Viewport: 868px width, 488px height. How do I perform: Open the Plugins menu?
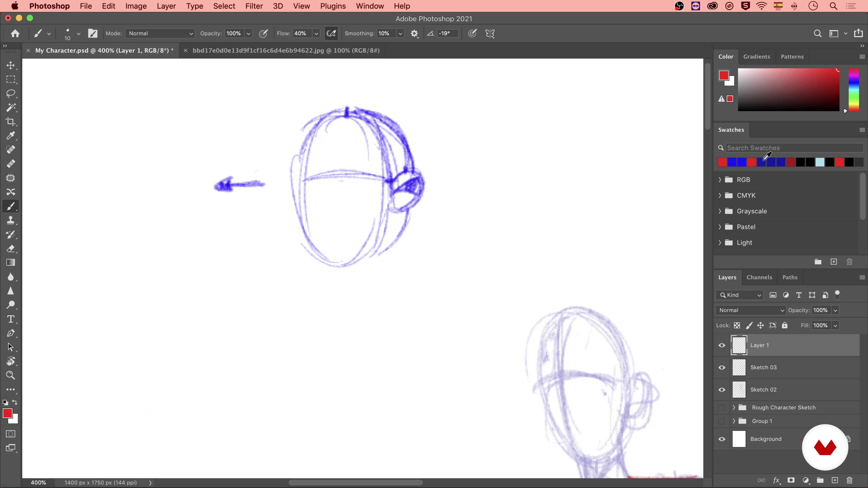(x=333, y=6)
